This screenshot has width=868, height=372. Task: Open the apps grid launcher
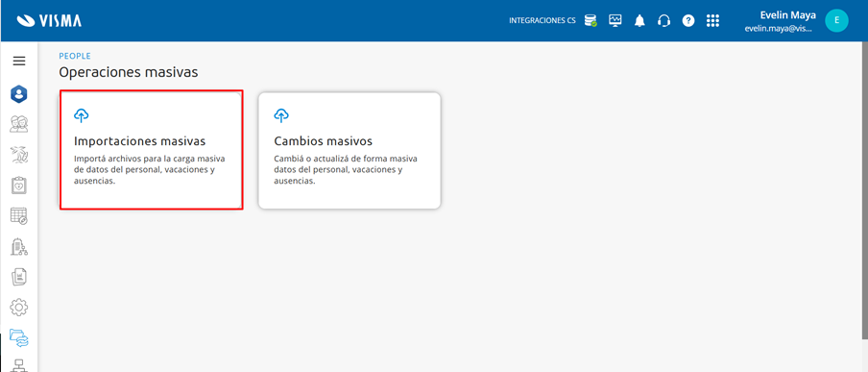(712, 21)
